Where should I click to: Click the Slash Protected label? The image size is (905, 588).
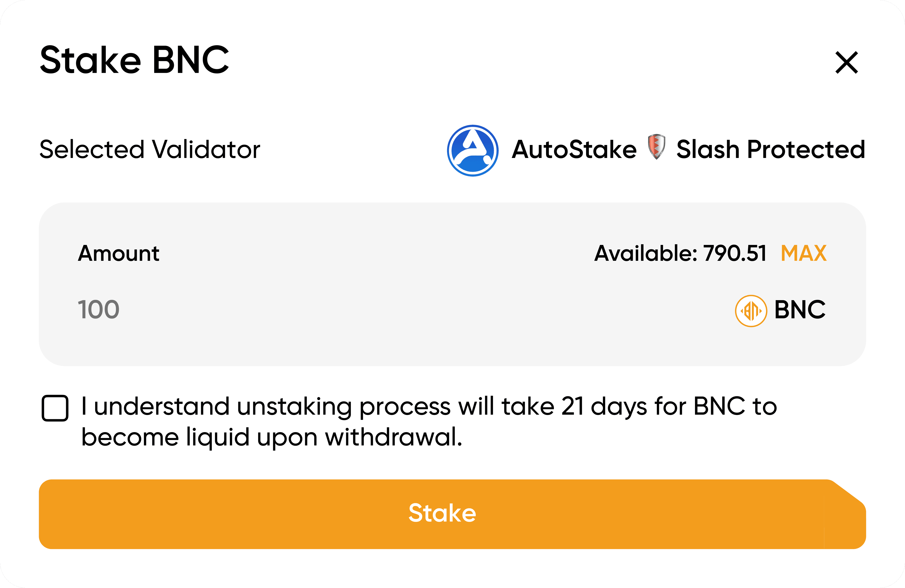click(x=770, y=149)
